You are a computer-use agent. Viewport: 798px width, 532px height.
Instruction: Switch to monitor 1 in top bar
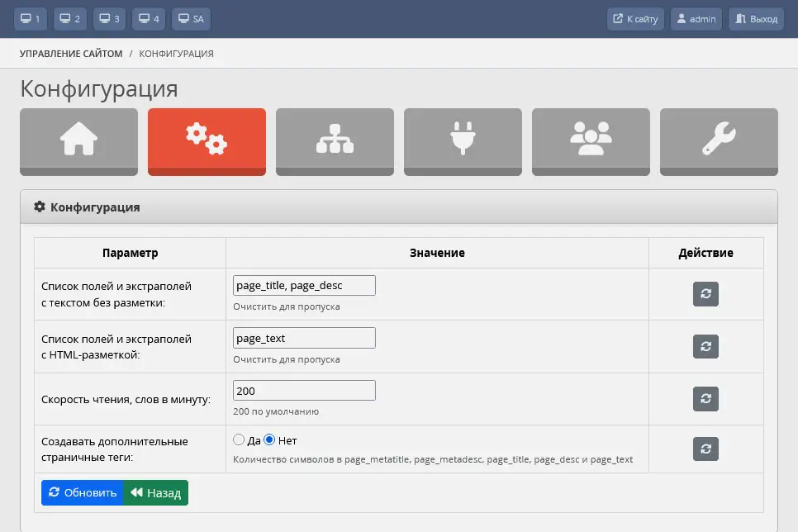point(29,19)
